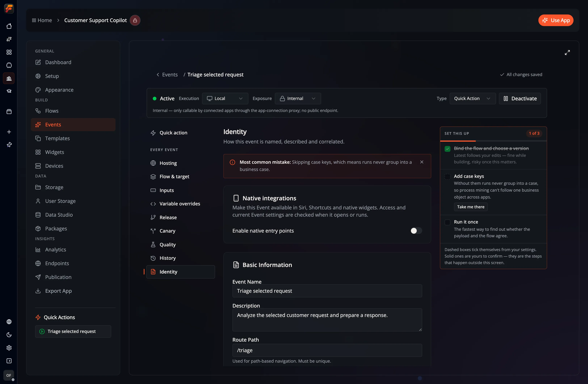Click the lock badge beside Customer Support Copilot

135,20
